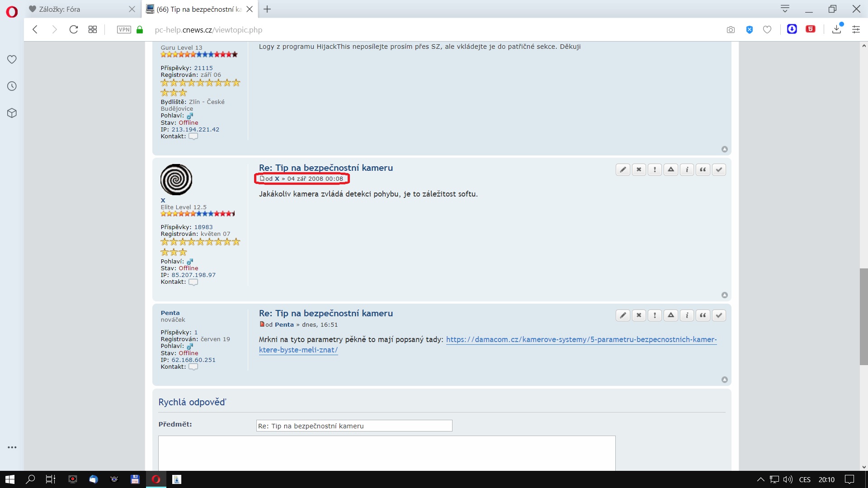The width and height of the screenshot is (868, 488).
Task: Open damacom.cz kamerove-systemy link
Action: (x=581, y=339)
